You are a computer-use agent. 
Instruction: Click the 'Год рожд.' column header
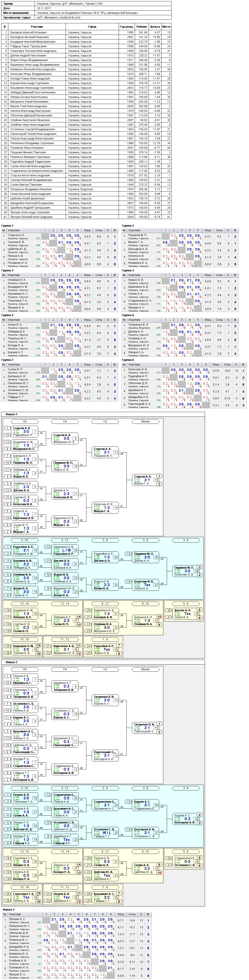coord(127,27)
